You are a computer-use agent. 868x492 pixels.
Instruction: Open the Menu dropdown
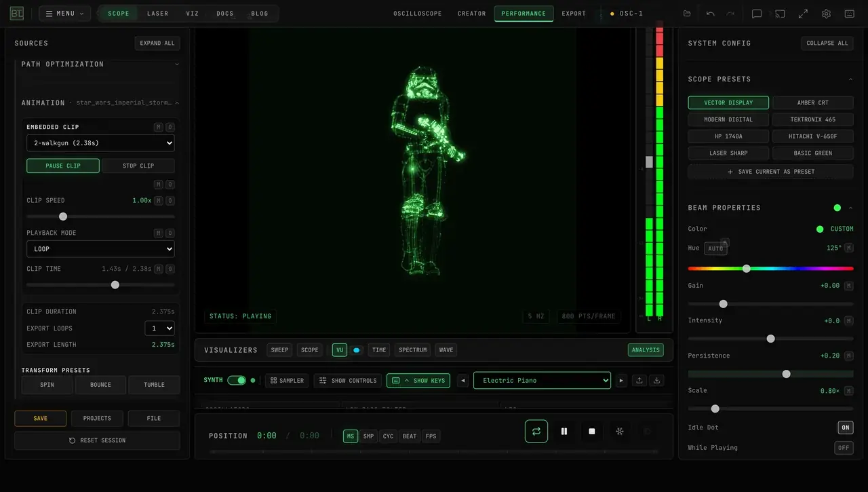point(65,14)
